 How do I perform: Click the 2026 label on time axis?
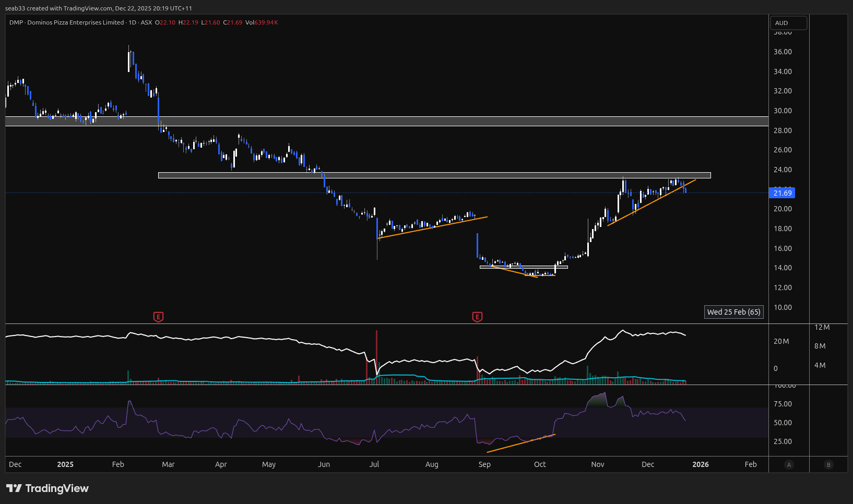(x=700, y=464)
